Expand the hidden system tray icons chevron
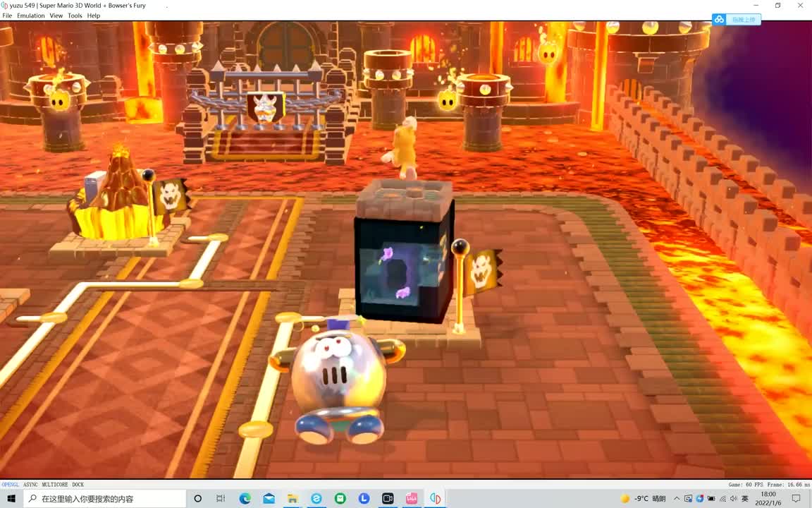 [x=677, y=499]
